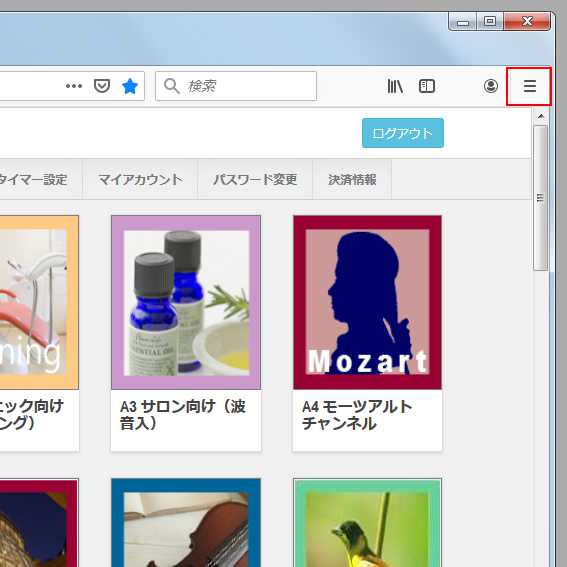
Task: Open the bird channel thumbnail
Action: pos(367,523)
